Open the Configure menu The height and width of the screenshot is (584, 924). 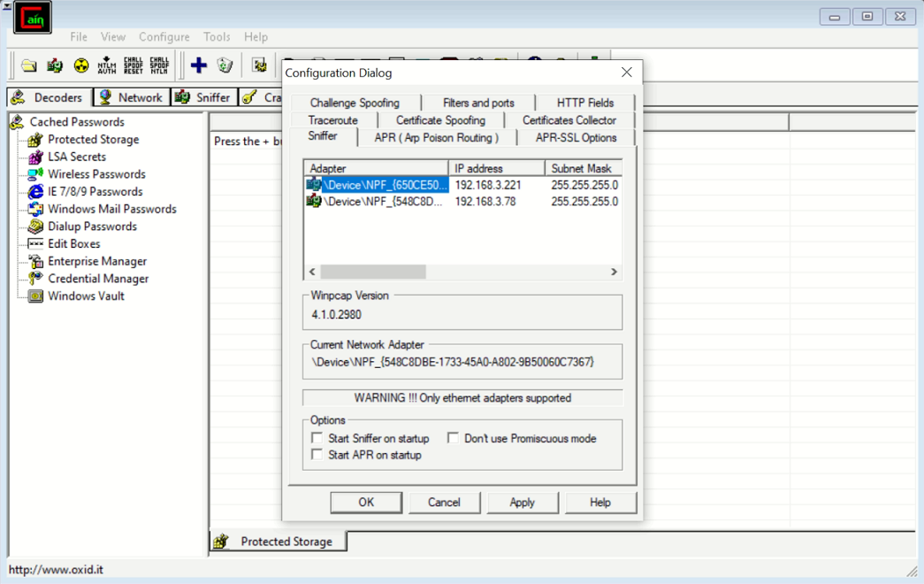164,36
